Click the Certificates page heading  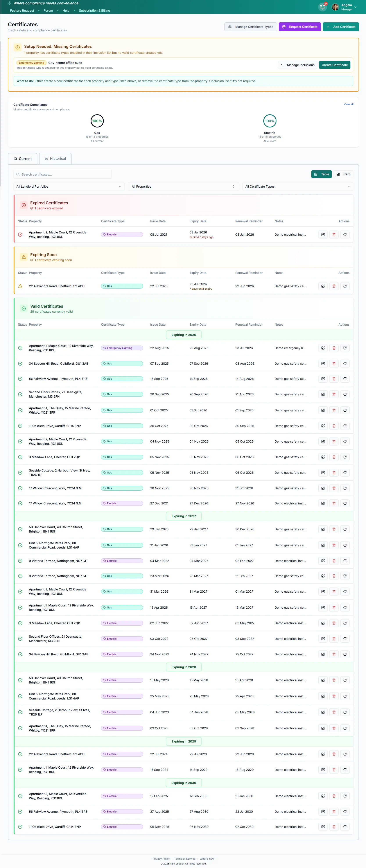[x=23, y=25]
